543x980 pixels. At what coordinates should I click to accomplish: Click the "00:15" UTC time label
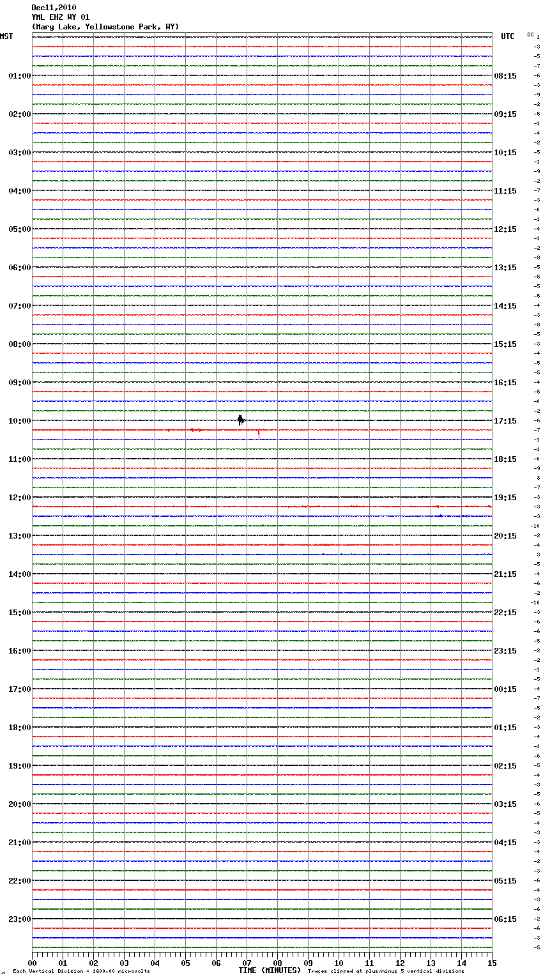505,689
